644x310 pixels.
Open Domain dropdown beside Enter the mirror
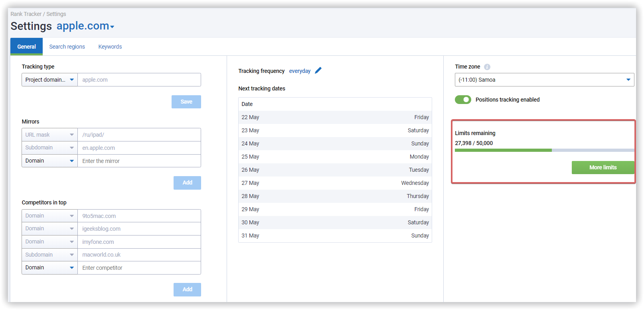pos(49,161)
